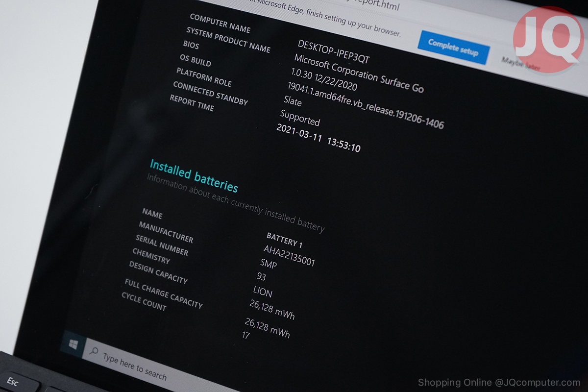Select the OS build string 19041.1.amd64fre
This screenshot has height=392, width=588.
(366, 106)
